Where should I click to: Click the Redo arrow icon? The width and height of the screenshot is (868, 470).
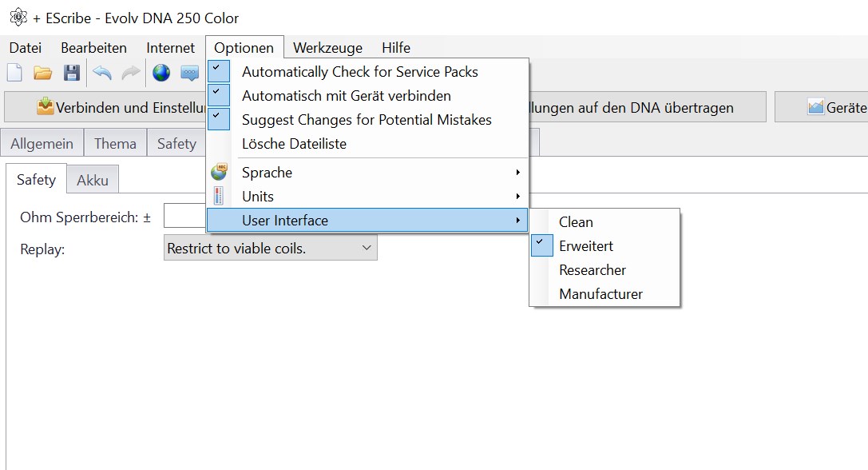click(130, 73)
